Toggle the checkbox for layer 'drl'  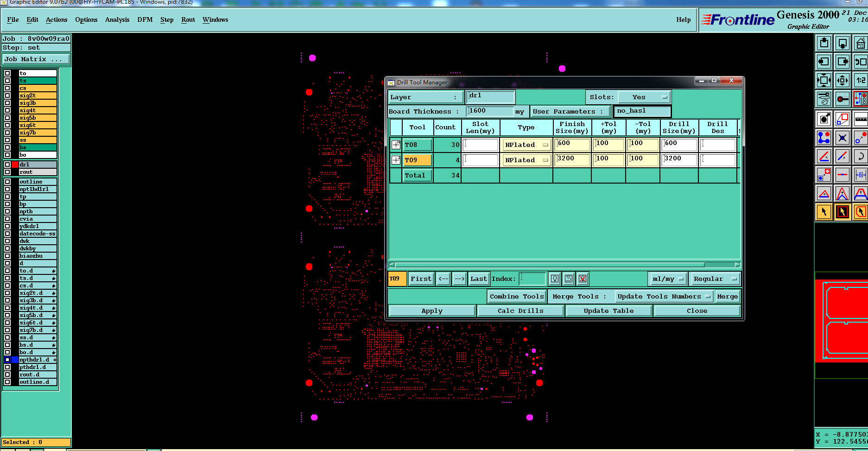tap(7, 165)
